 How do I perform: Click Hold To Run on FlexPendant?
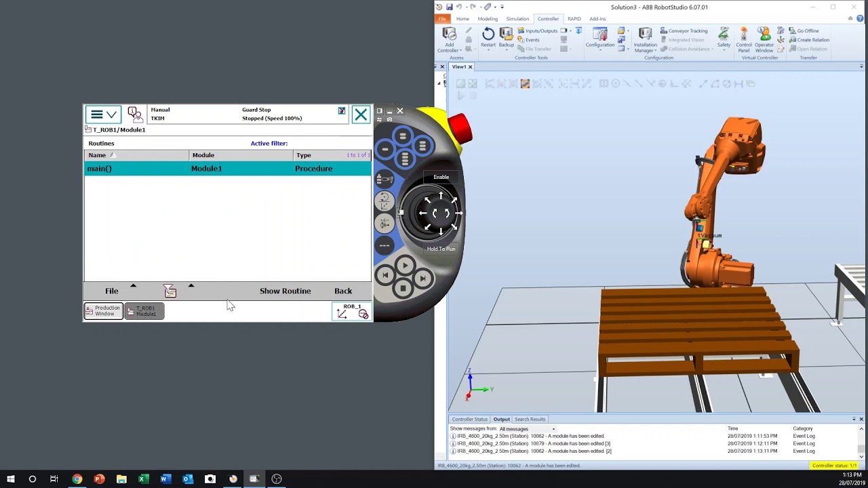(441, 249)
